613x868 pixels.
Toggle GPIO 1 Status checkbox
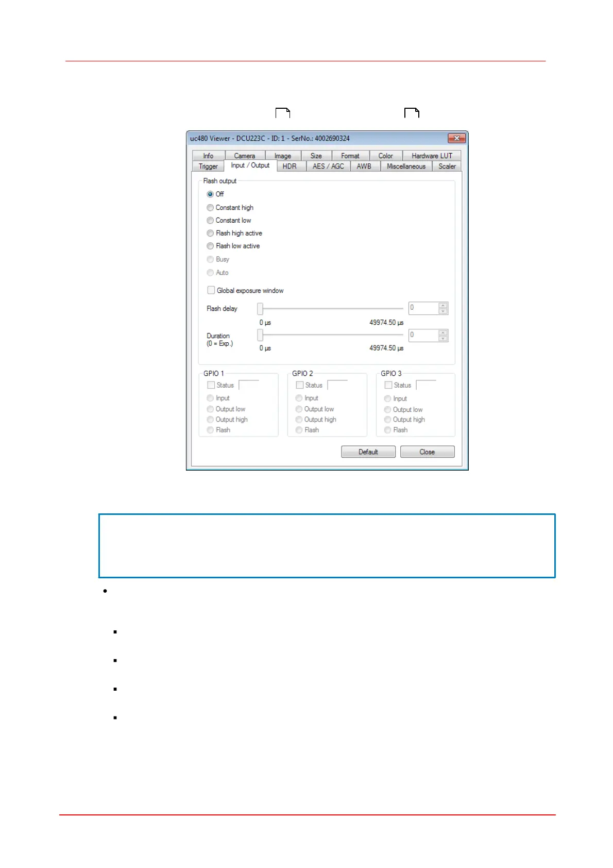tap(211, 385)
